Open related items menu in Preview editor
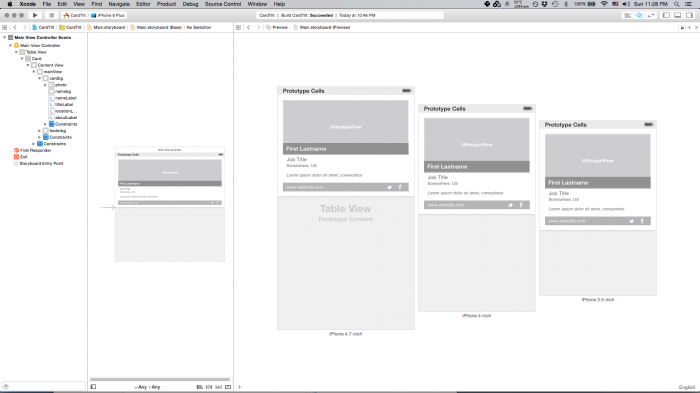700x393 pixels. tap(238, 27)
